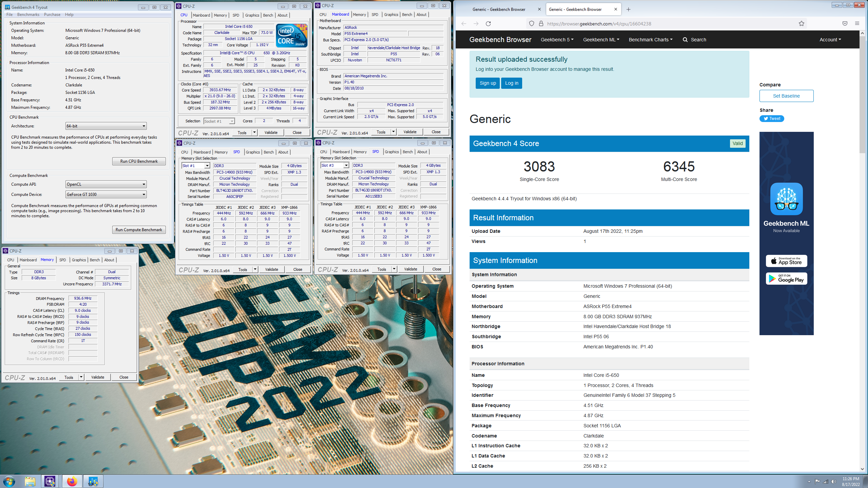Close the first Generic Geekbench tab
This screenshot has height=488, width=868.
point(539,9)
